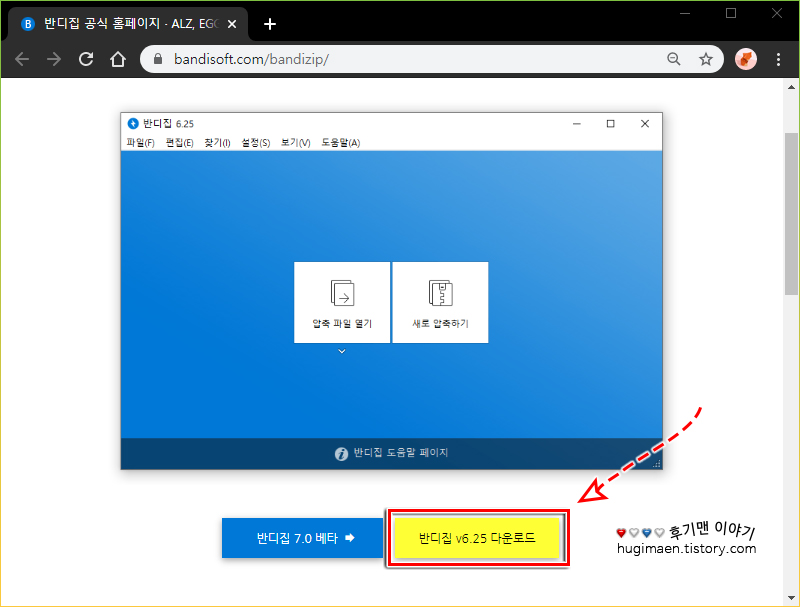This screenshot has width=800, height=607.
Task: Click the Bandizip logo in window title
Action: click(x=133, y=123)
